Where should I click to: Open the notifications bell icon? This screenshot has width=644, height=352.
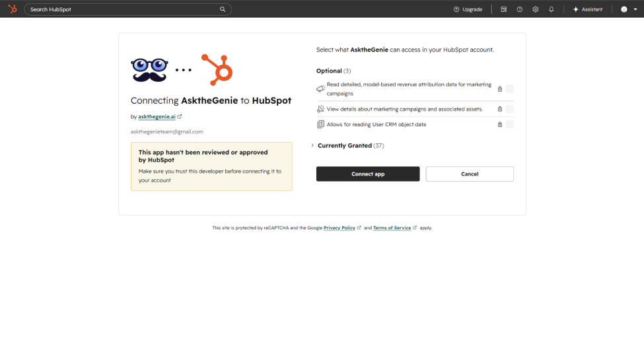[551, 9]
